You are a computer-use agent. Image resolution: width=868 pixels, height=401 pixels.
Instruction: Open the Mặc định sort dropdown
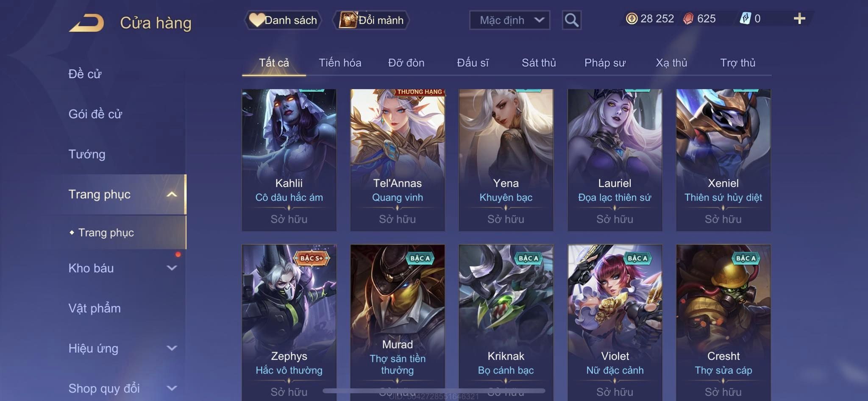pos(509,20)
